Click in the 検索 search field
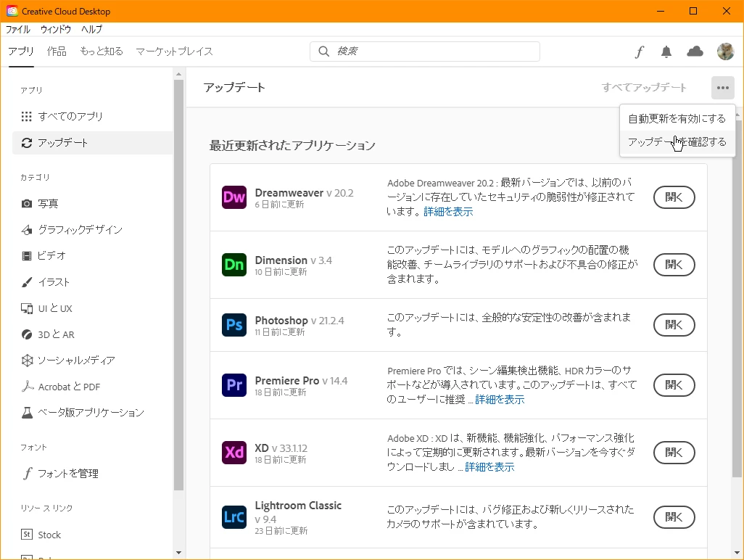This screenshot has width=744, height=560. tap(425, 52)
